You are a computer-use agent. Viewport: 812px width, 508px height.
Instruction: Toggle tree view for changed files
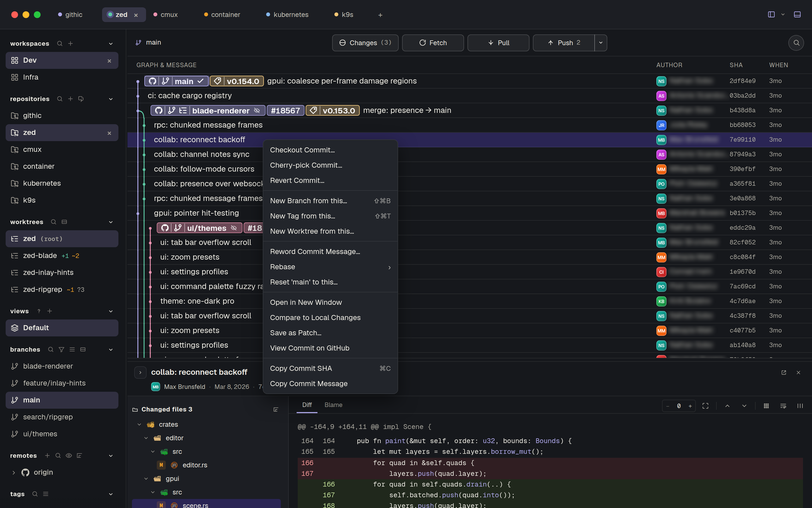coord(276,410)
